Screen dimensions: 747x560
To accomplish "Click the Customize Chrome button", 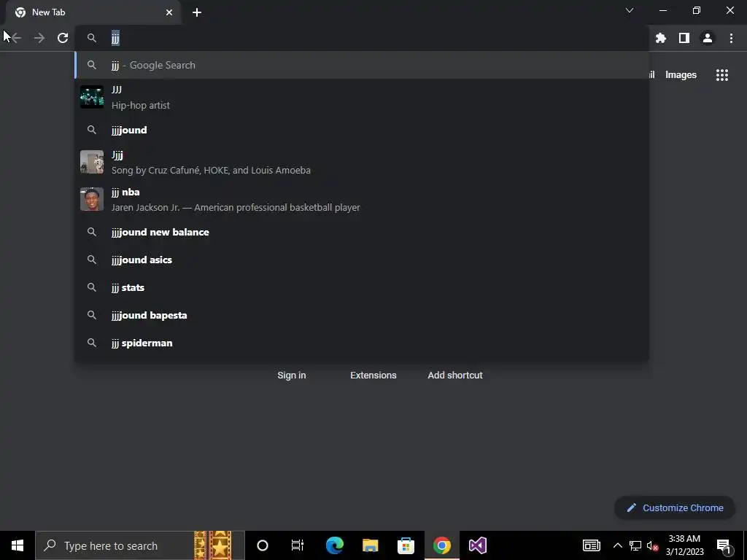I will point(675,508).
